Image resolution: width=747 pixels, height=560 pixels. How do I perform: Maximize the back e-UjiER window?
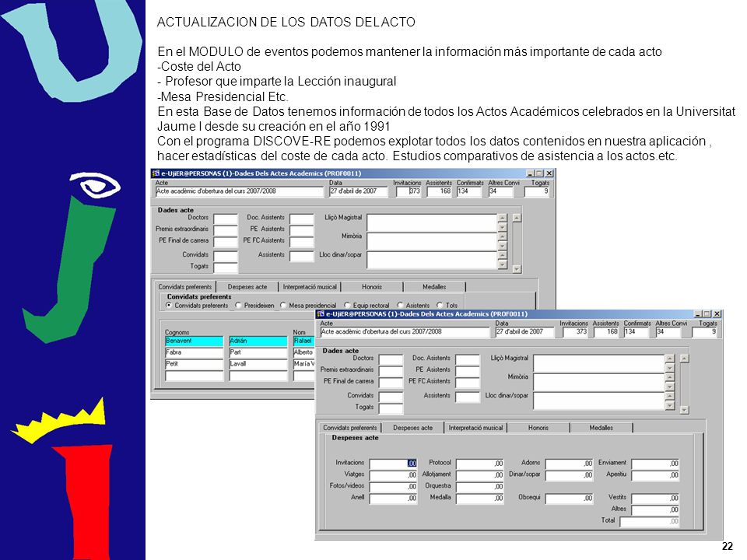pos(538,173)
